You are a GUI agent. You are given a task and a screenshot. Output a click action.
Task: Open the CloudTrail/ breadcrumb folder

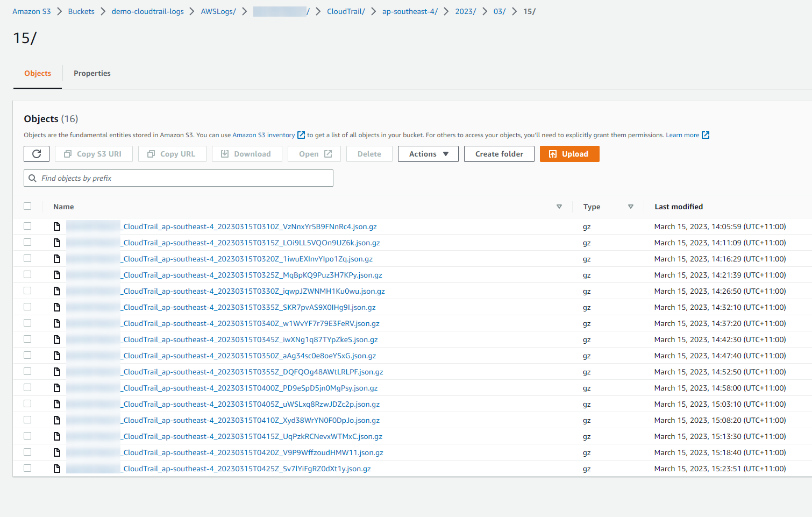pyautogui.click(x=346, y=11)
